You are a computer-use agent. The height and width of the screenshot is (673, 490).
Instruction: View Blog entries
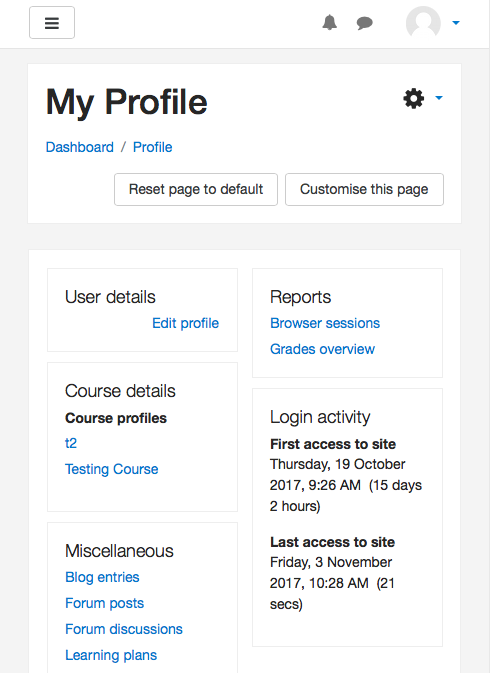coord(102,577)
